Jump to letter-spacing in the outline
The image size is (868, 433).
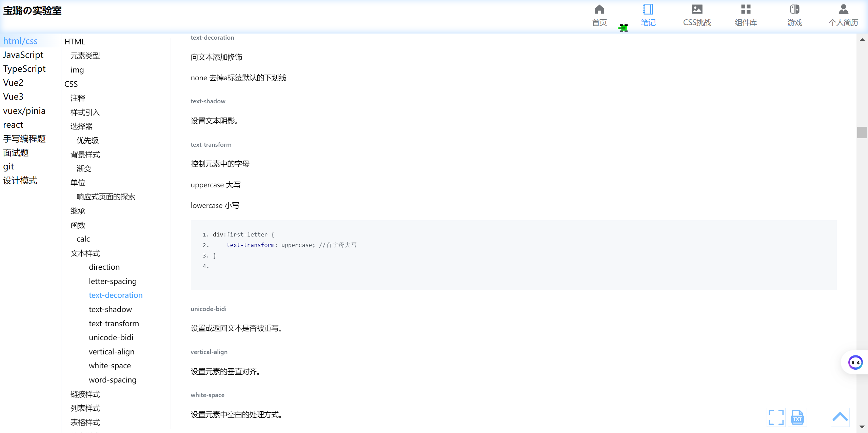113,281
